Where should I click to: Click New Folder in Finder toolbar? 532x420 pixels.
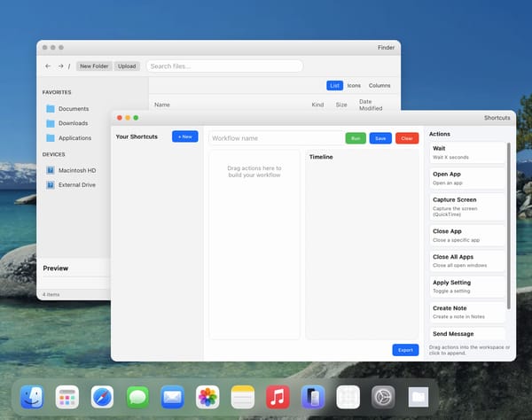point(94,66)
